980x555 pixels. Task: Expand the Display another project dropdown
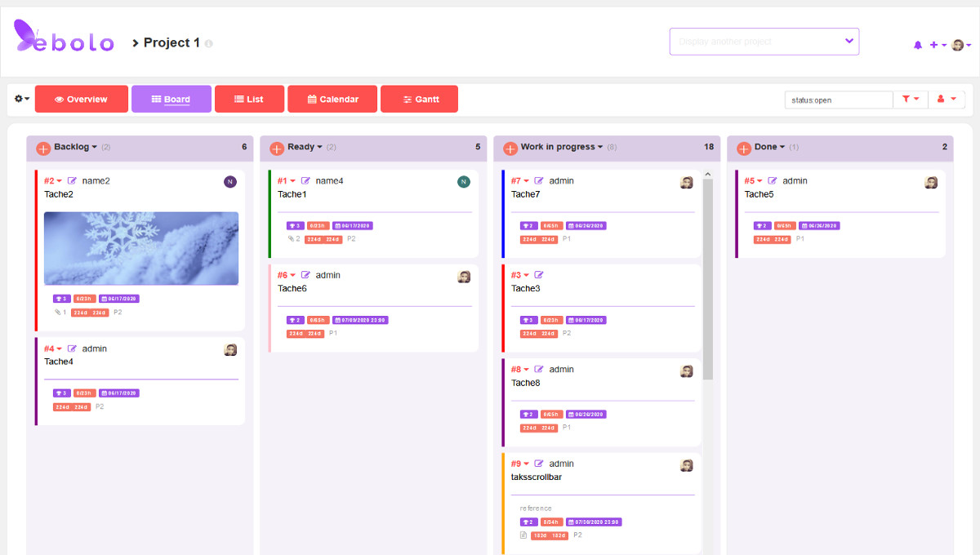click(x=849, y=41)
